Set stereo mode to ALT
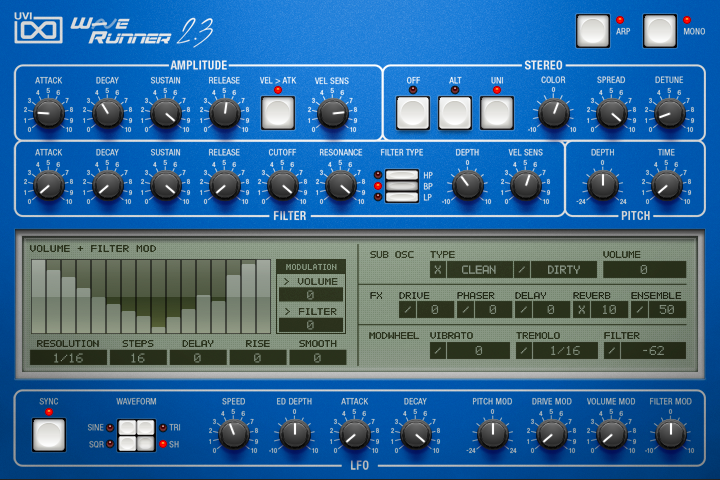 [x=454, y=113]
